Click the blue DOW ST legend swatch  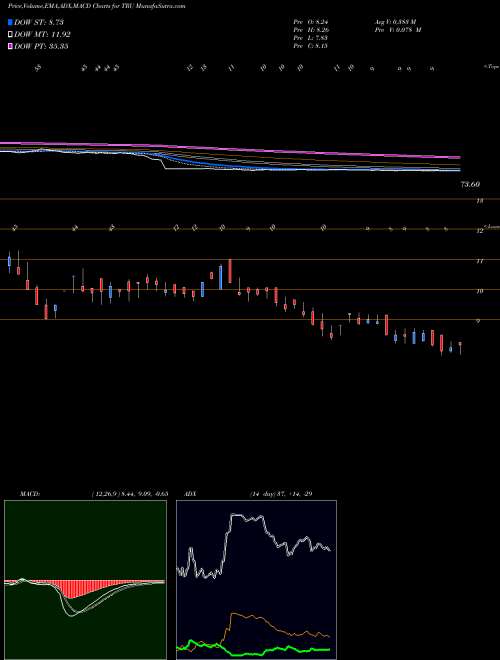pos(10,22)
